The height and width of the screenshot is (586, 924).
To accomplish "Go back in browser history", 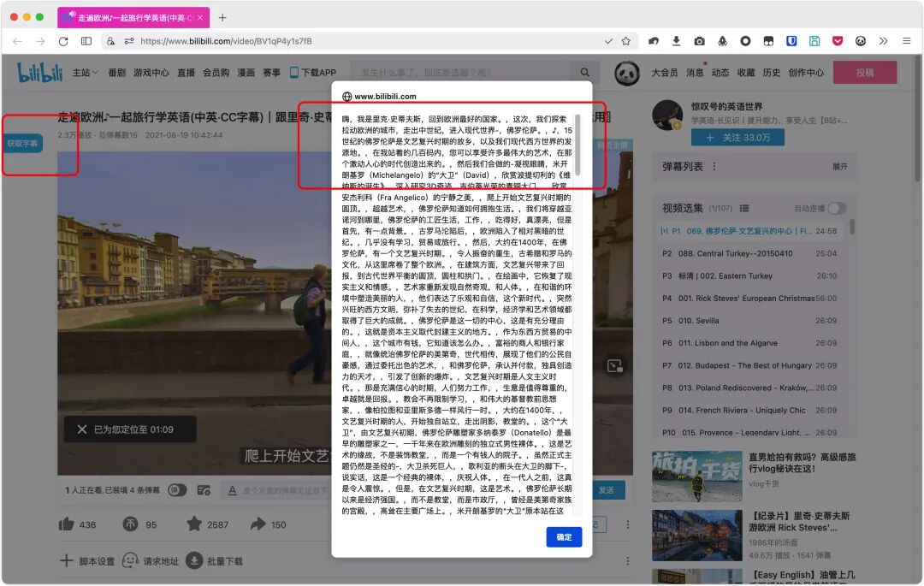I will (17, 41).
